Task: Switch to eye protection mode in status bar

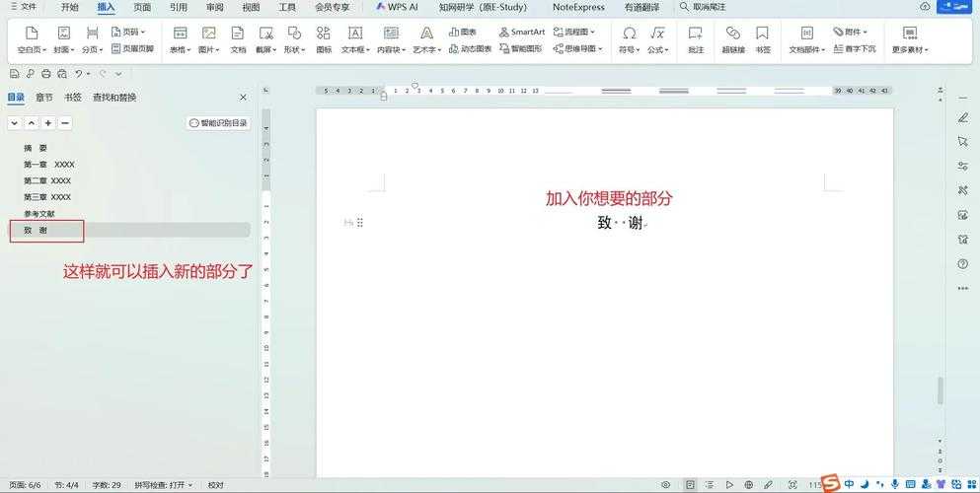Action: click(x=666, y=485)
